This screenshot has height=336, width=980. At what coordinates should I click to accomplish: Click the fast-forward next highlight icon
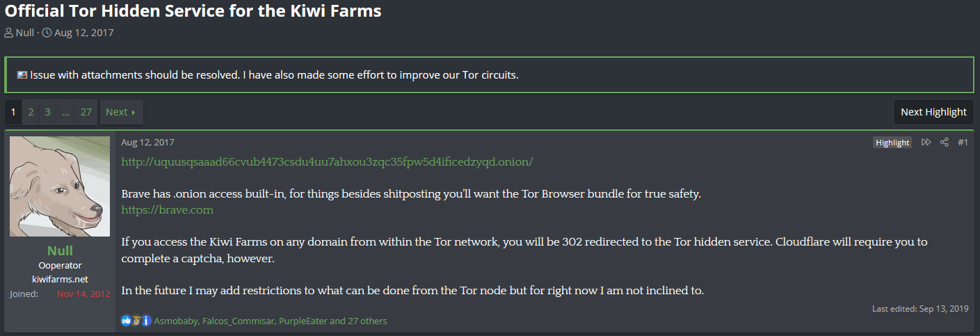[x=926, y=142]
